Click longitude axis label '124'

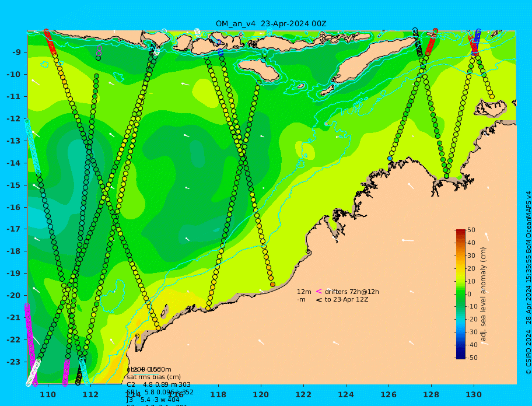(x=346, y=395)
